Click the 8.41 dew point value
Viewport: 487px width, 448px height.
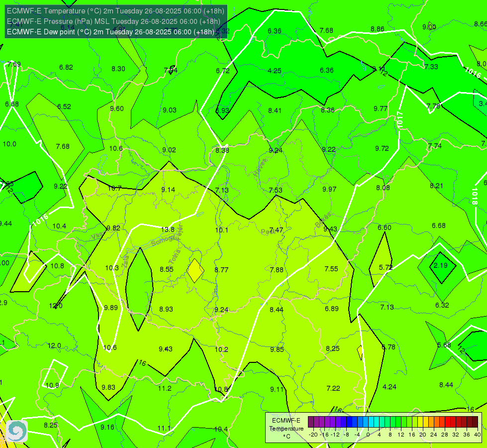coord(275,111)
